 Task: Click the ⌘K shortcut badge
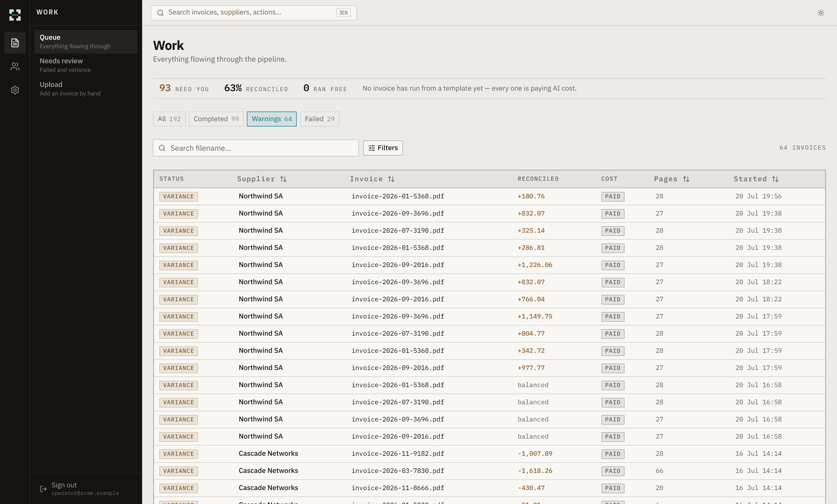tap(343, 13)
